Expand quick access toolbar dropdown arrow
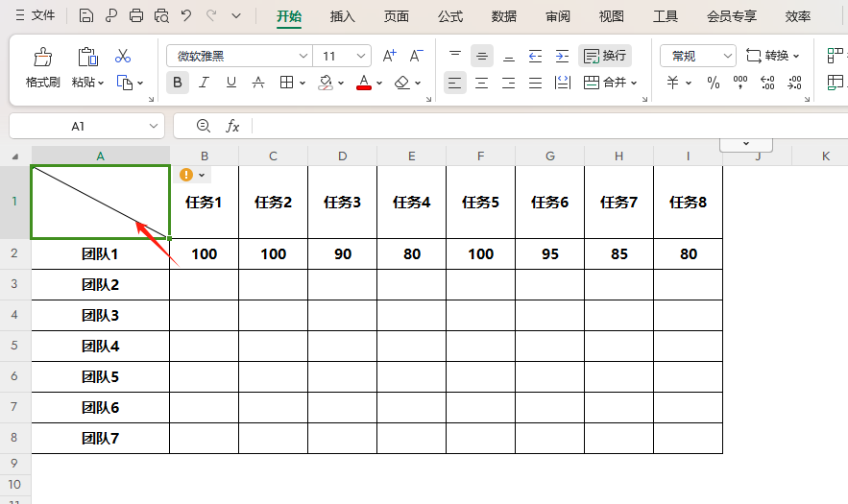Image resolution: width=848 pixels, height=504 pixels. coord(236,16)
